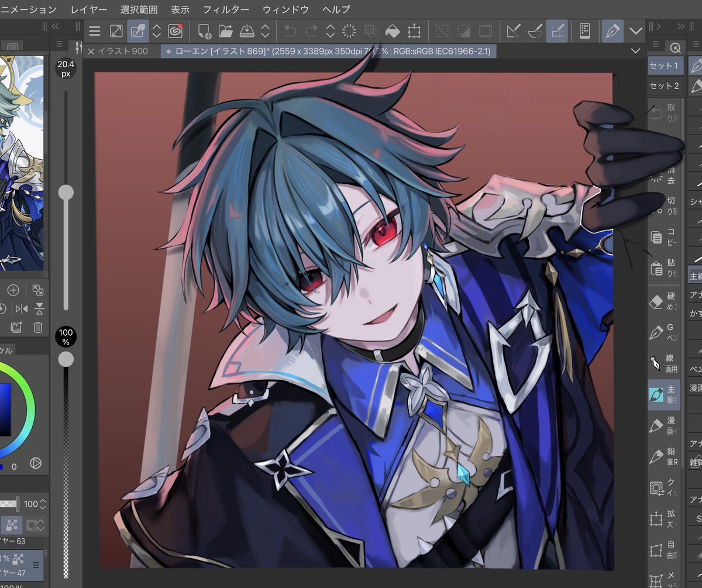Toggle snap to special ruler
Image resolution: width=702 pixels, height=588 pixels.
pyautogui.click(x=535, y=31)
